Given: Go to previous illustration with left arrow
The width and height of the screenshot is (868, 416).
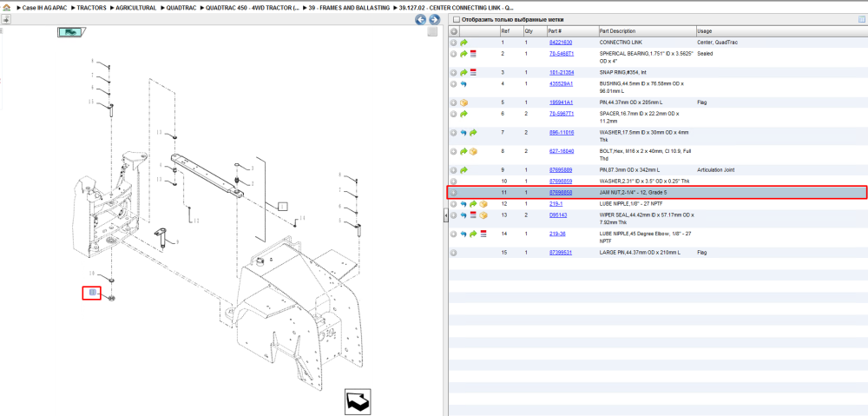Looking at the screenshot, I should pyautogui.click(x=421, y=20).
